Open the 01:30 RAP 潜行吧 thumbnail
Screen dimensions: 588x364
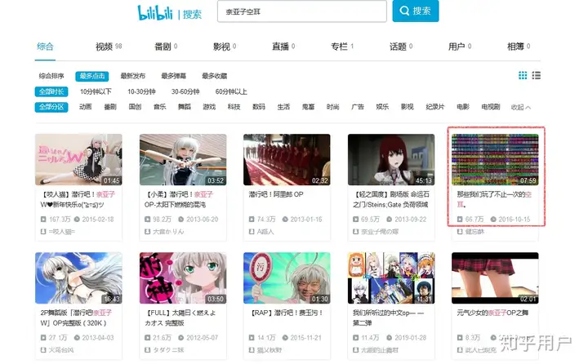click(x=287, y=278)
